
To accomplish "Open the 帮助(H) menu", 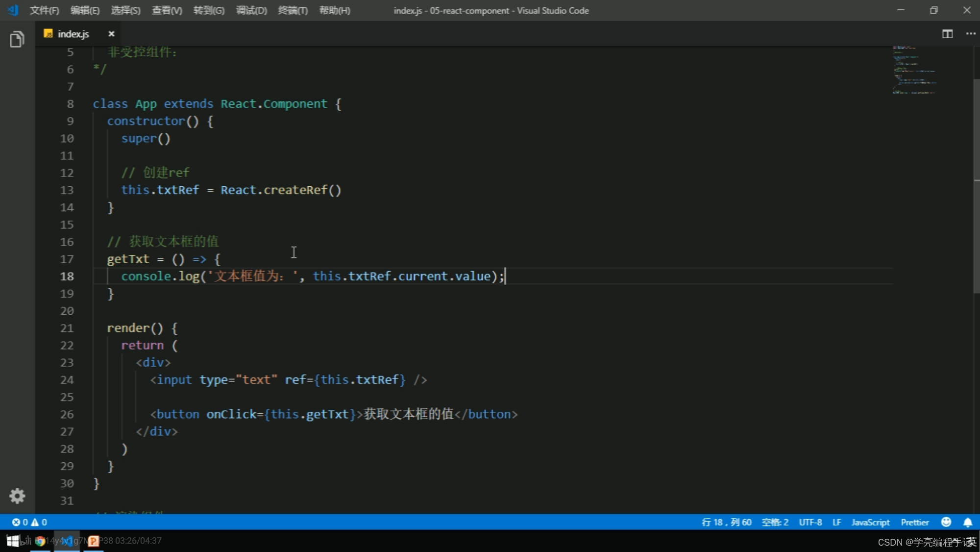I will (335, 10).
